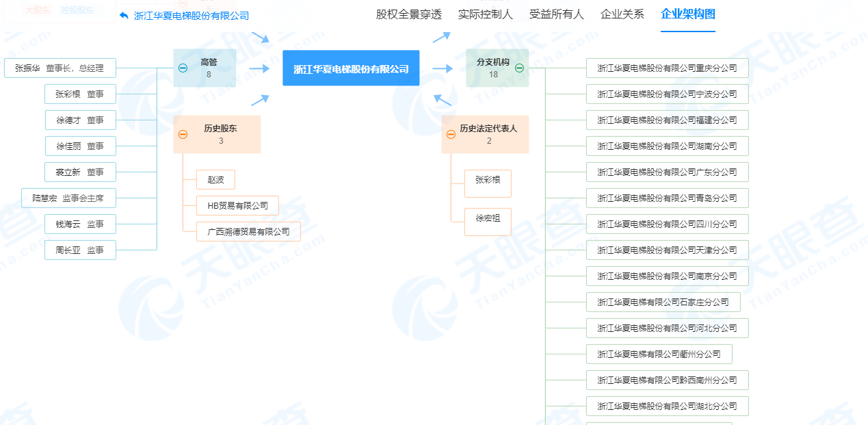Collapse the 高管 executives group
The height and width of the screenshot is (425, 868).
[183, 68]
